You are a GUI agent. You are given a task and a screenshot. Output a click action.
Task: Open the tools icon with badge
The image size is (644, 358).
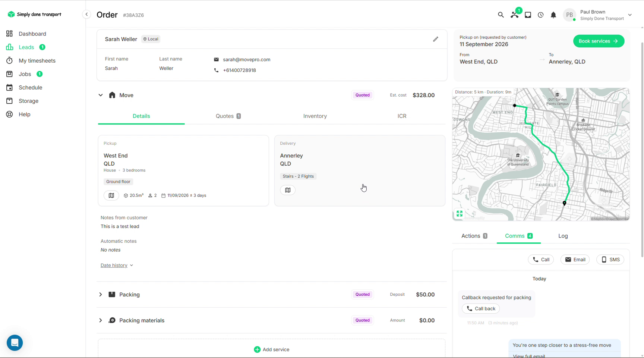click(515, 15)
